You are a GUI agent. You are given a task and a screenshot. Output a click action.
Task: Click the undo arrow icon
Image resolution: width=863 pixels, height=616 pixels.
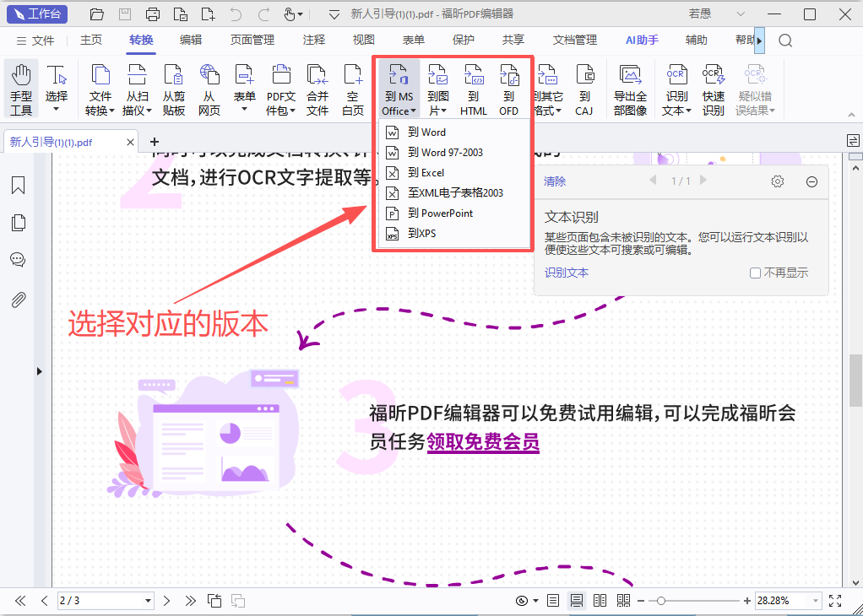(x=236, y=14)
